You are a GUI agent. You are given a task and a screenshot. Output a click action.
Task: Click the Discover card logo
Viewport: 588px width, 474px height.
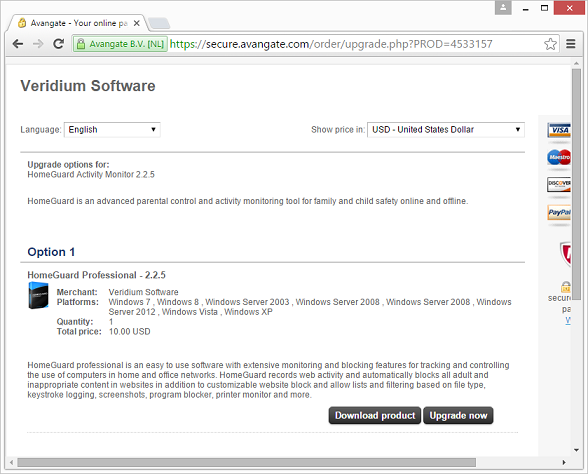559,184
